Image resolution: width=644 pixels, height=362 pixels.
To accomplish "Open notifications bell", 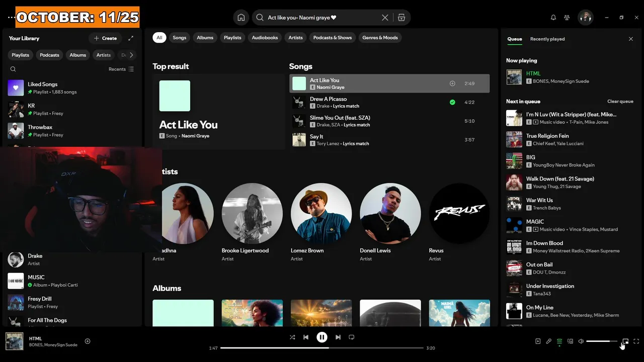I will 553,18.
